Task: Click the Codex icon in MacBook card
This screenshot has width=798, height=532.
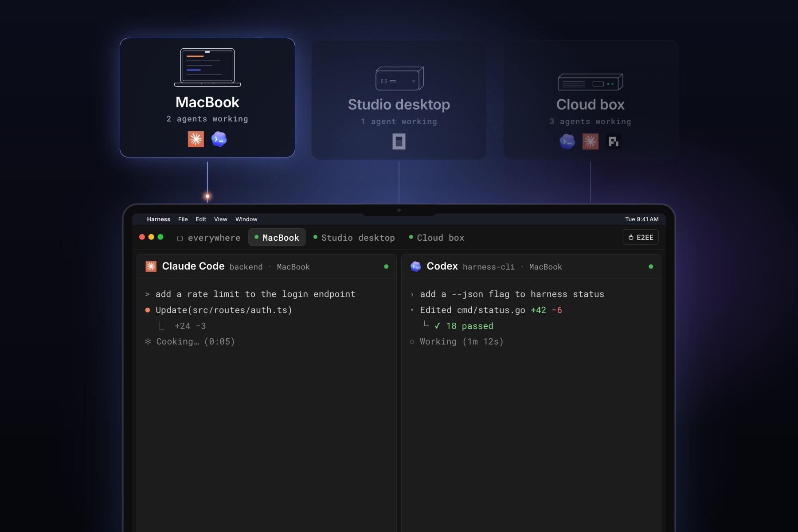Action: (219, 139)
